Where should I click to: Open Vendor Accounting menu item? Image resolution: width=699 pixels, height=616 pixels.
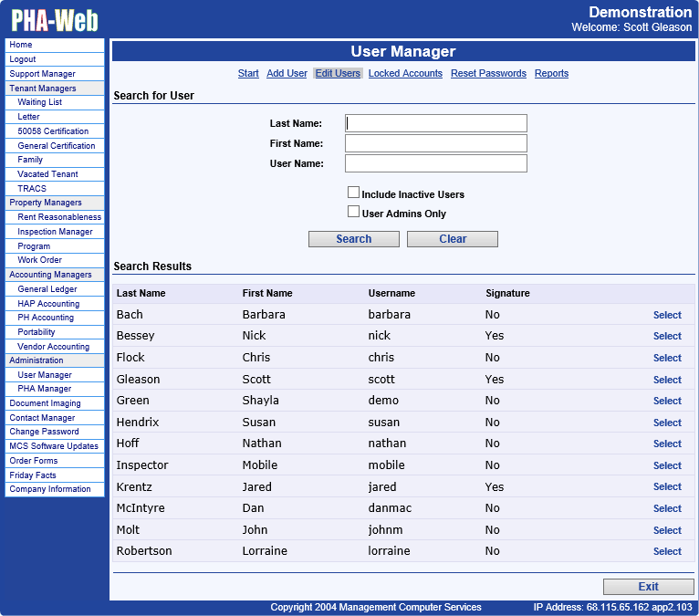55,347
